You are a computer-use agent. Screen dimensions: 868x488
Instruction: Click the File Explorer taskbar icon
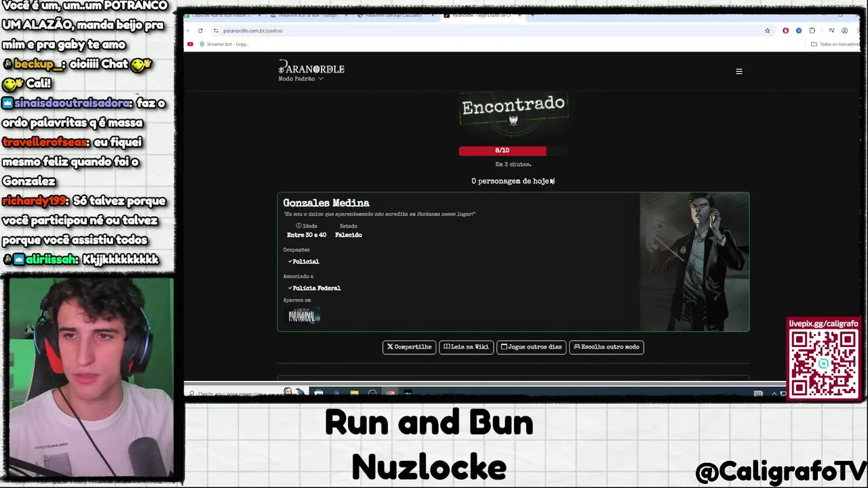(x=354, y=393)
